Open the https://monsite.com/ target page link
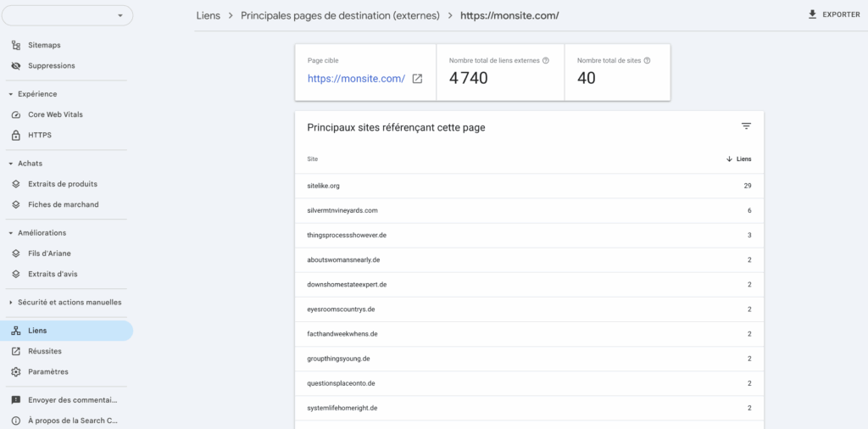This screenshot has width=868, height=429. (356, 79)
